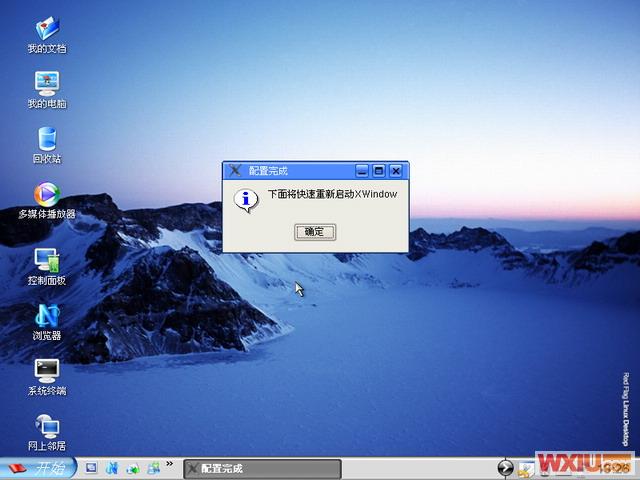Launch the 浏览器 browser desktop icon

coord(46,316)
